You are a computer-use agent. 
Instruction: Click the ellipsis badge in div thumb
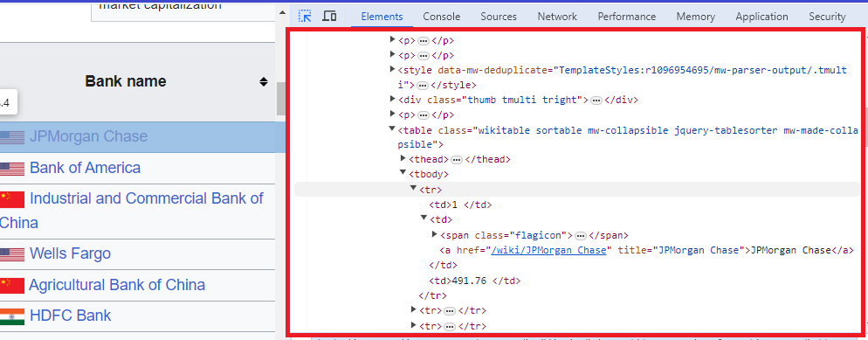[x=596, y=101]
